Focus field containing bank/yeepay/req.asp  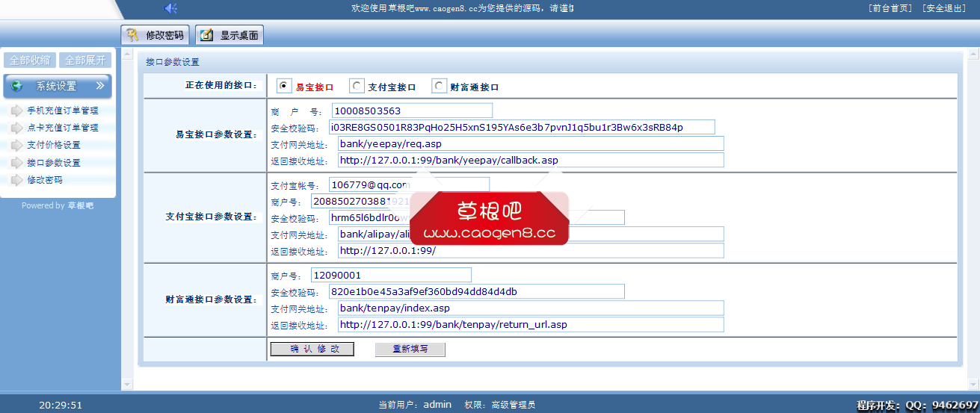point(531,143)
